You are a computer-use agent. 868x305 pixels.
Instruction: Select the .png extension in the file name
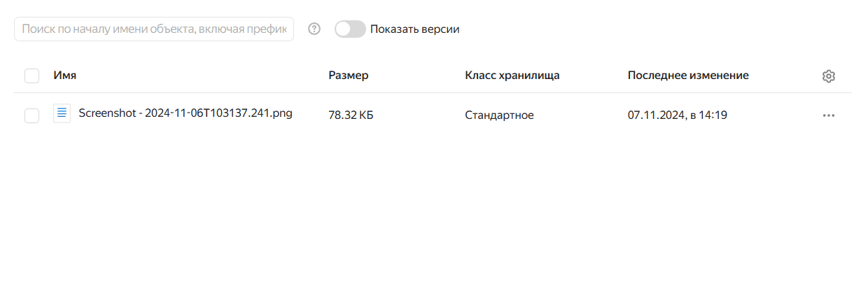281,113
